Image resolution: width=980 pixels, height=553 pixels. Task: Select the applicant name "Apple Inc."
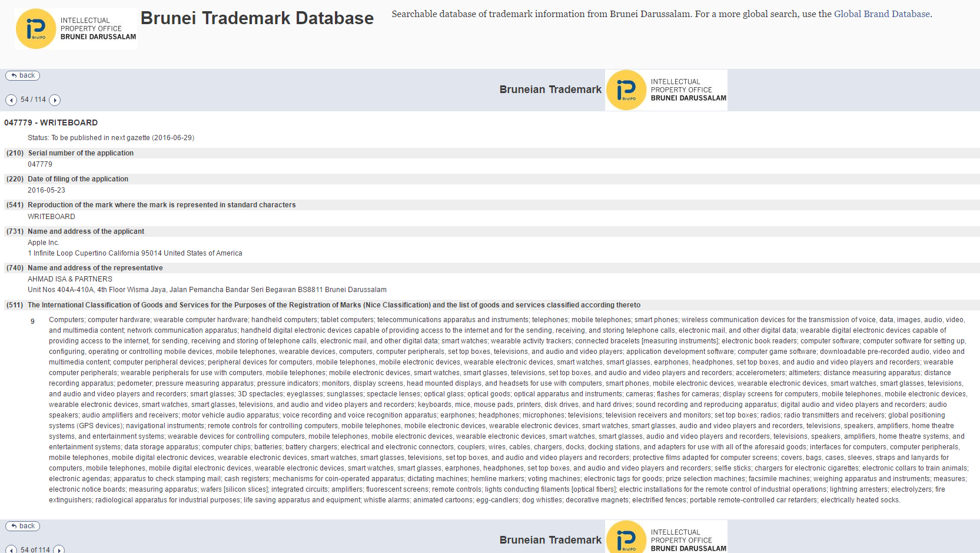(44, 243)
